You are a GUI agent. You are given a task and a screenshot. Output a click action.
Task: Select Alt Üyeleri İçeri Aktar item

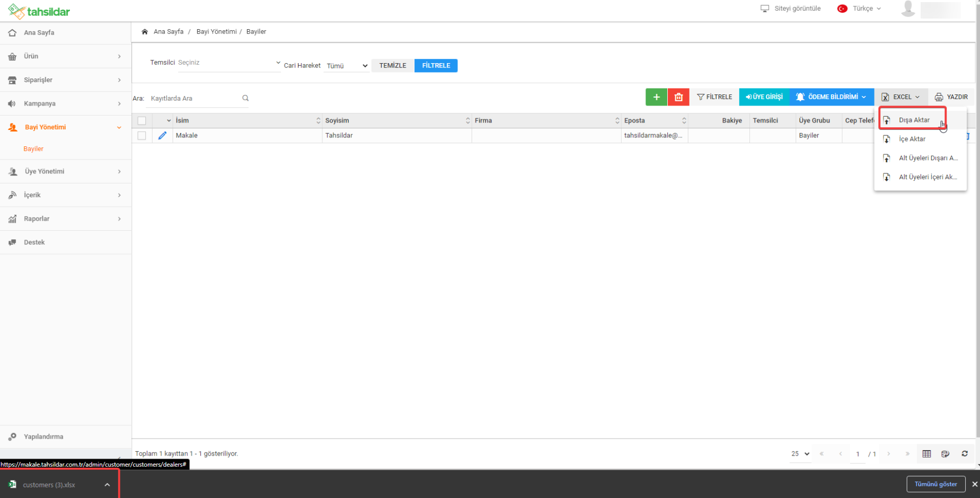point(921,177)
